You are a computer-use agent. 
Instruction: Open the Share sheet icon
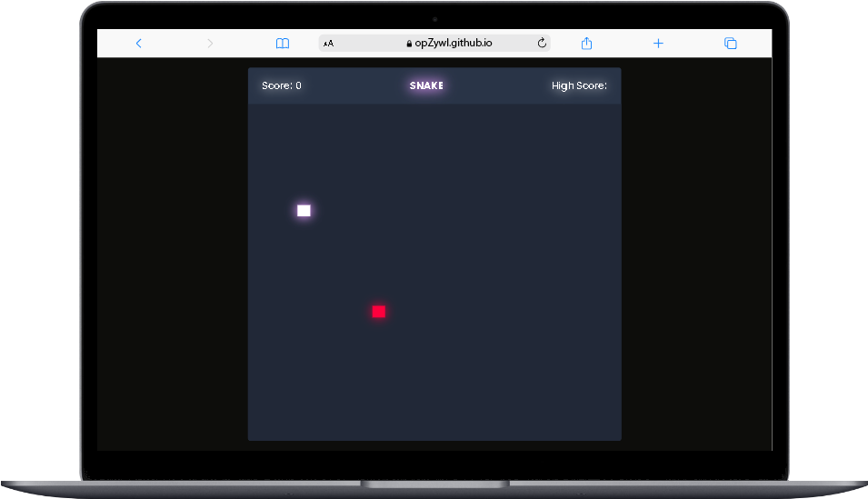(x=586, y=44)
